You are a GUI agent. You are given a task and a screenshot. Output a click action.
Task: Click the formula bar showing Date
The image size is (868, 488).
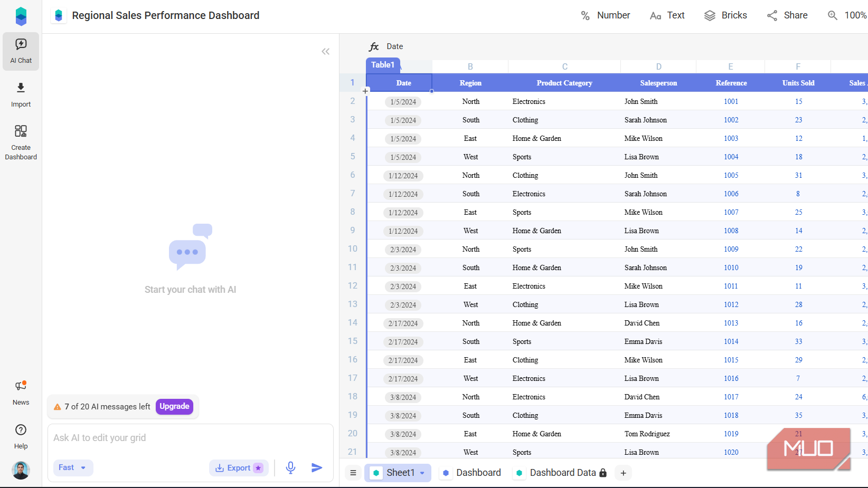click(394, 46)
